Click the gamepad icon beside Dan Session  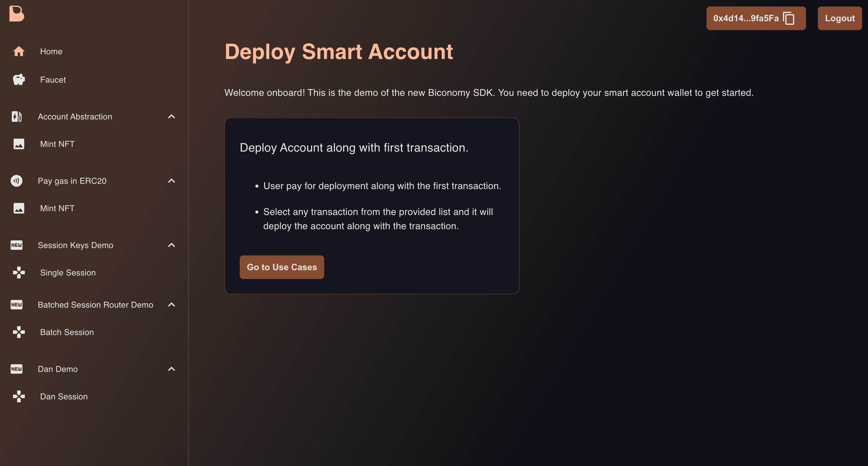(19, 396)
